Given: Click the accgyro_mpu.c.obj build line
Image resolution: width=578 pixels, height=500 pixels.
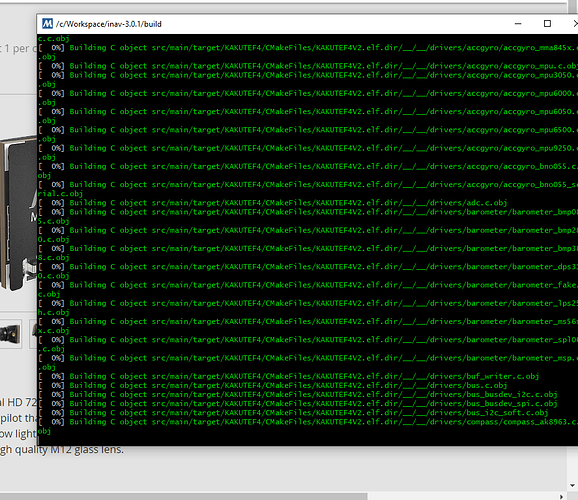Looking at the screenshot, I should click(x=308, y=66).
